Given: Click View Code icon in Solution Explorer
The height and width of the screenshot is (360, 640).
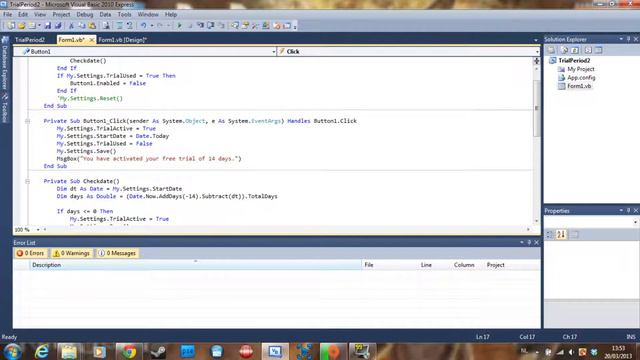Looking at the screenshot, I should point(588,50).
